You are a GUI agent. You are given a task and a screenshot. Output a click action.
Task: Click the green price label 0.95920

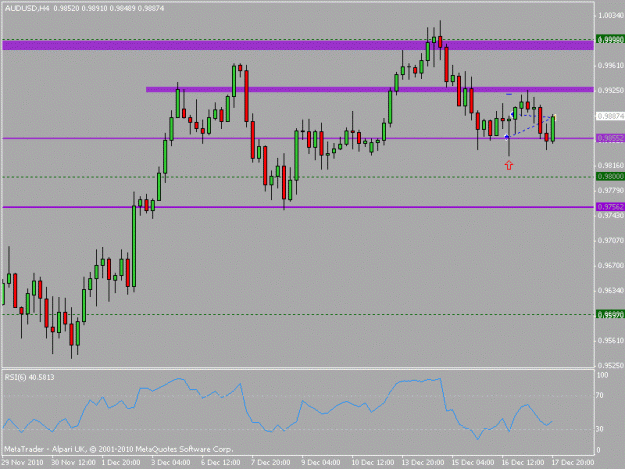[x=610, y=315]
